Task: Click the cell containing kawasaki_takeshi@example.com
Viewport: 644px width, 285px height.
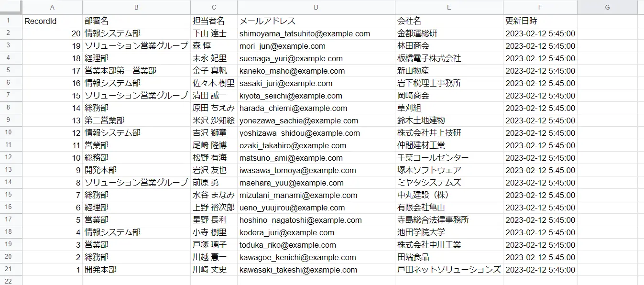Action: coord(316,270)
